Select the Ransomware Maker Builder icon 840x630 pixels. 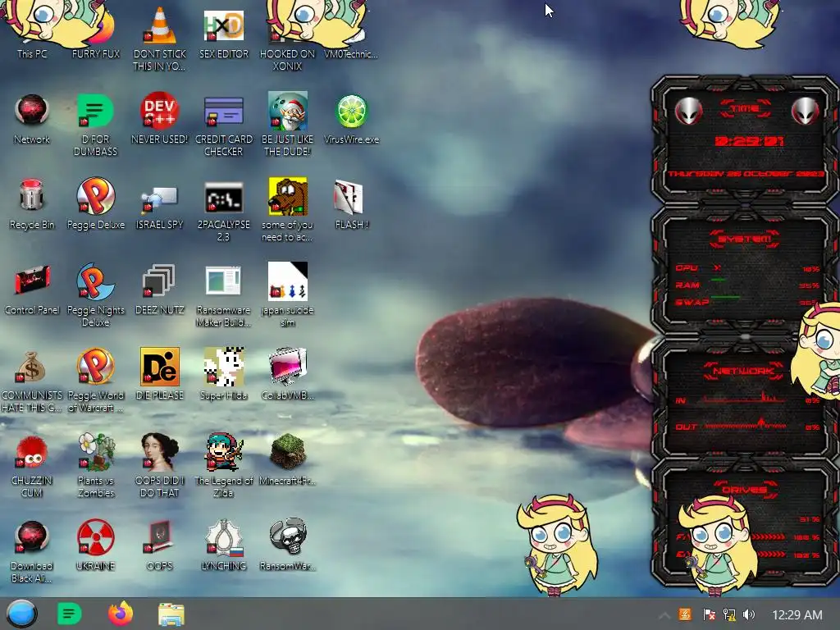223,294
